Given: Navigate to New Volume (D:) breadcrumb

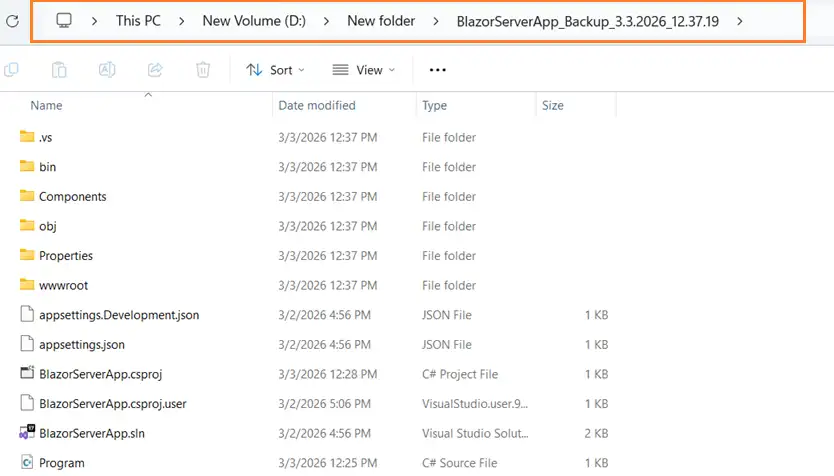Looking at the screenshot, I should pyautogui.click(x=254, y=21).
